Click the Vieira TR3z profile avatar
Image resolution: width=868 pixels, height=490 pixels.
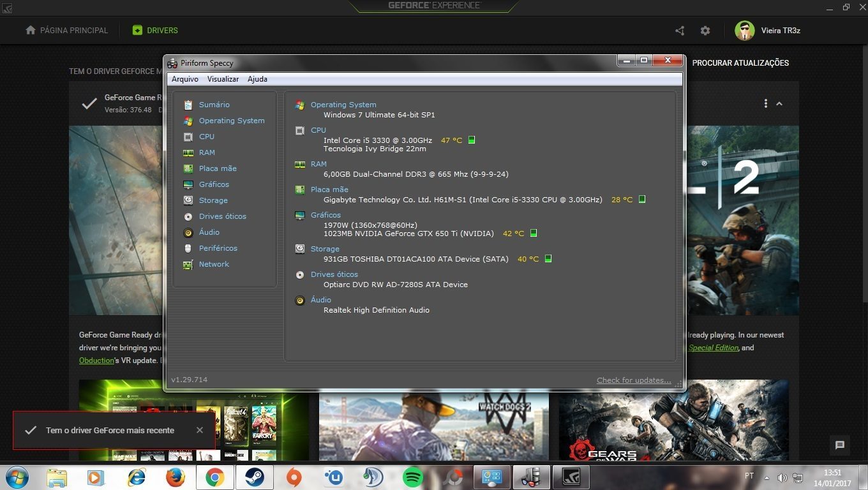745,31
